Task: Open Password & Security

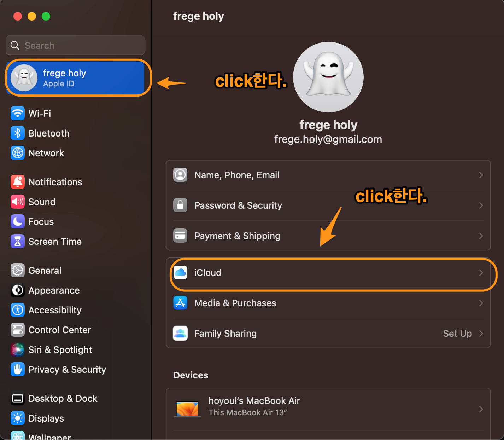Action: click(329, 205)
